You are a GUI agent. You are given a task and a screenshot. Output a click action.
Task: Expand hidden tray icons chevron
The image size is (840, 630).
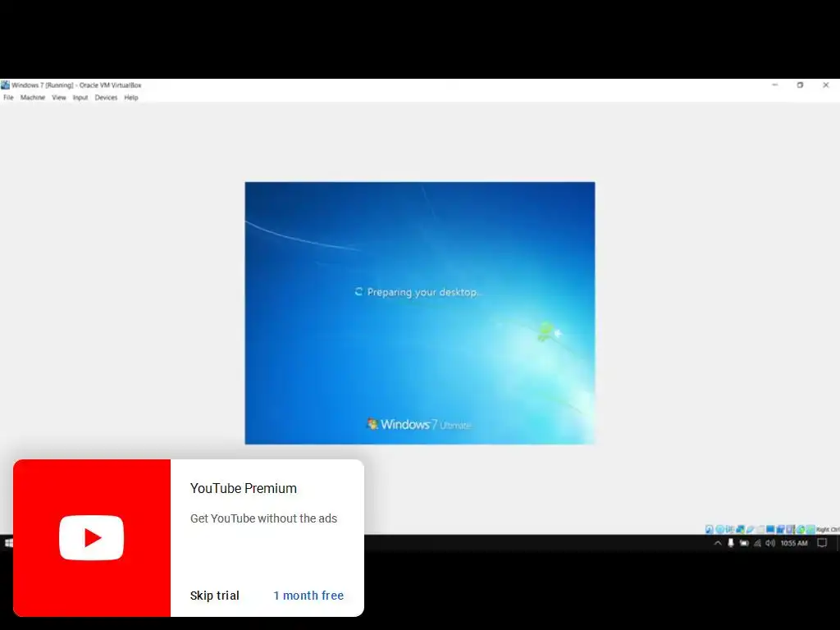[718, 543]
